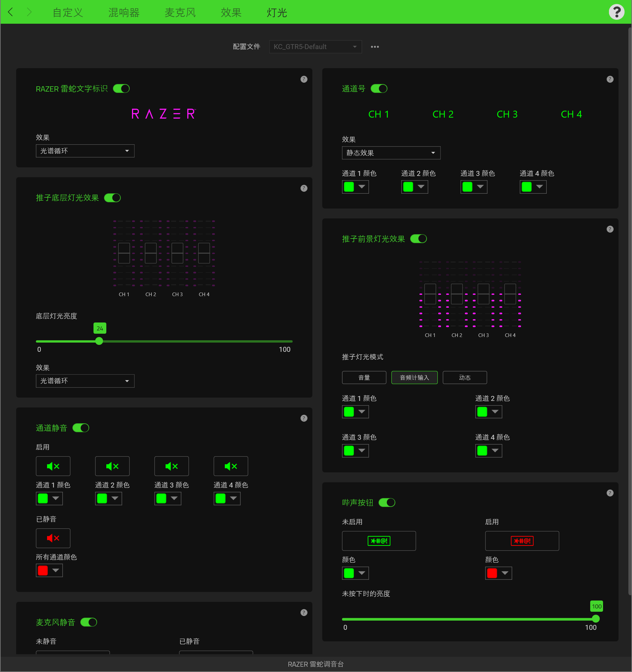The height and width of the screenshot is (672, 632).
Task: Switch to the 混响器 tab
Action: 124,13
